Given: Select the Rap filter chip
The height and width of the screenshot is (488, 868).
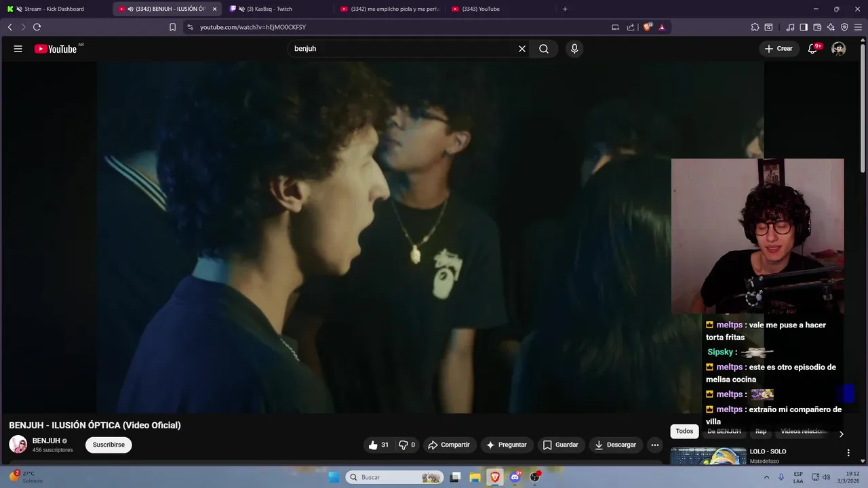Looking at the screenshot, I should (761, 432).
